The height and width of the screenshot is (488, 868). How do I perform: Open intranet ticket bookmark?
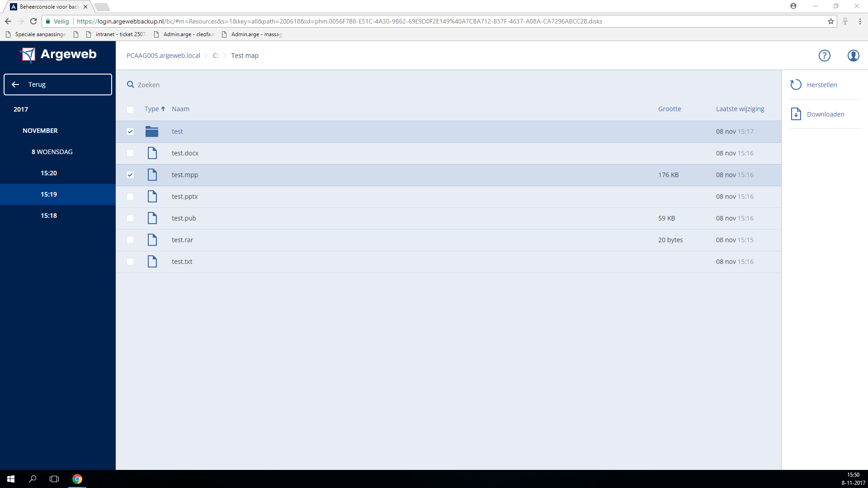[x=116, y=34]
